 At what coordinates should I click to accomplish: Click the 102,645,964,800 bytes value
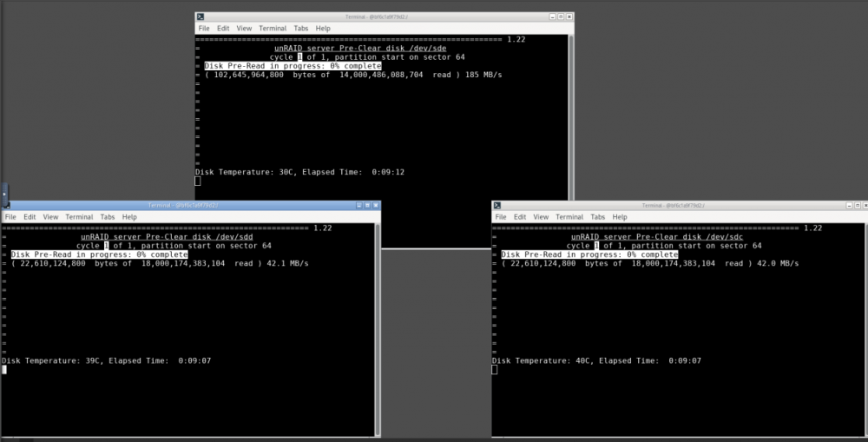coord(248,75)
